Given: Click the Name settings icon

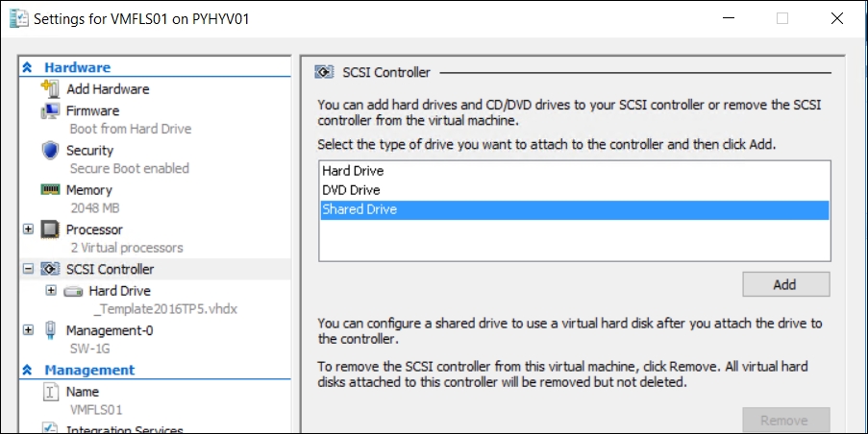Looking at the screenshot, I should 50,392.
